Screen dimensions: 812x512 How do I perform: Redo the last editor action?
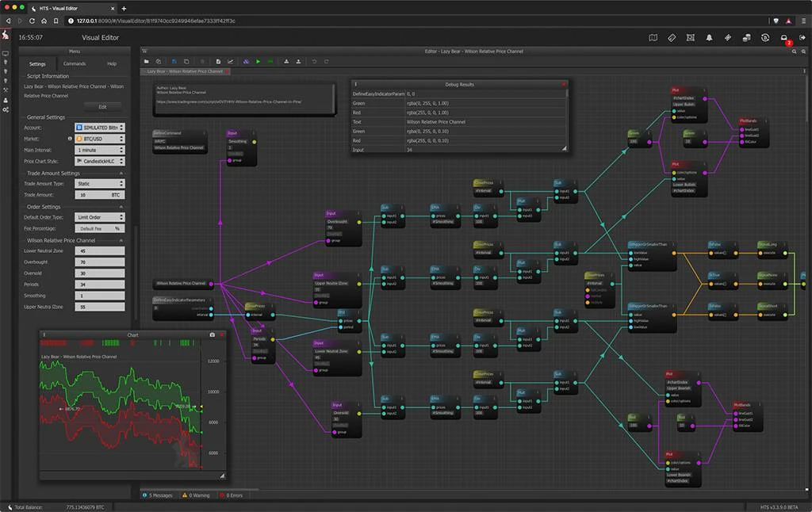tap(327, 61)
